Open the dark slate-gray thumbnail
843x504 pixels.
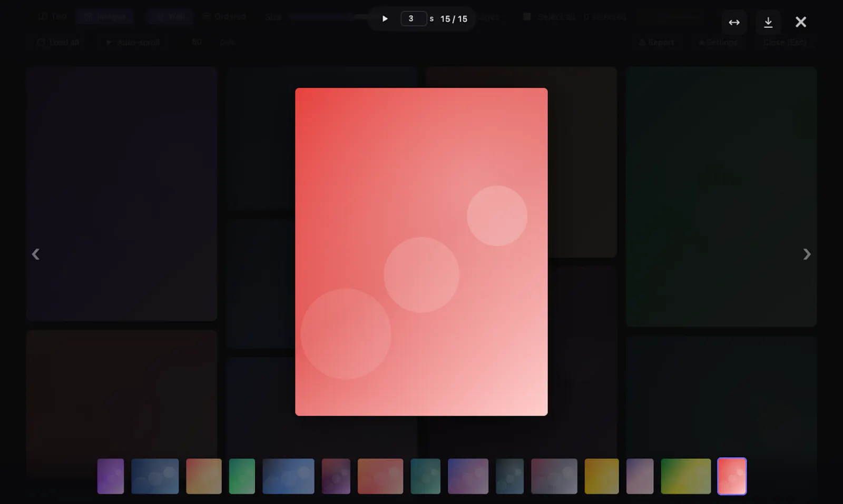tap(510, 476)
